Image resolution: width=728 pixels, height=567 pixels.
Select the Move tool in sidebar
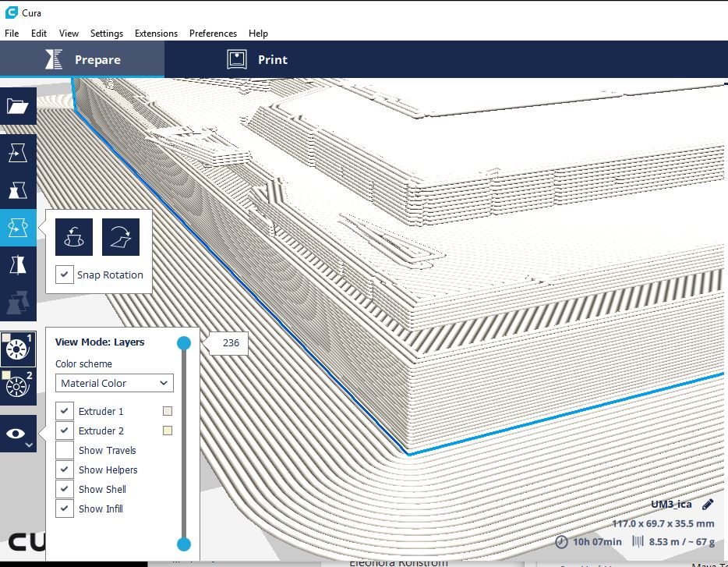point(18,153)
